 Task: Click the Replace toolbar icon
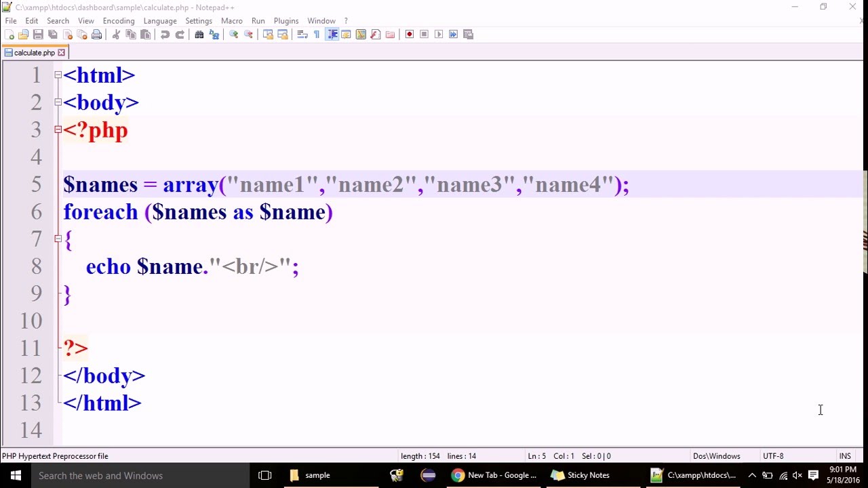coord(214,35)
